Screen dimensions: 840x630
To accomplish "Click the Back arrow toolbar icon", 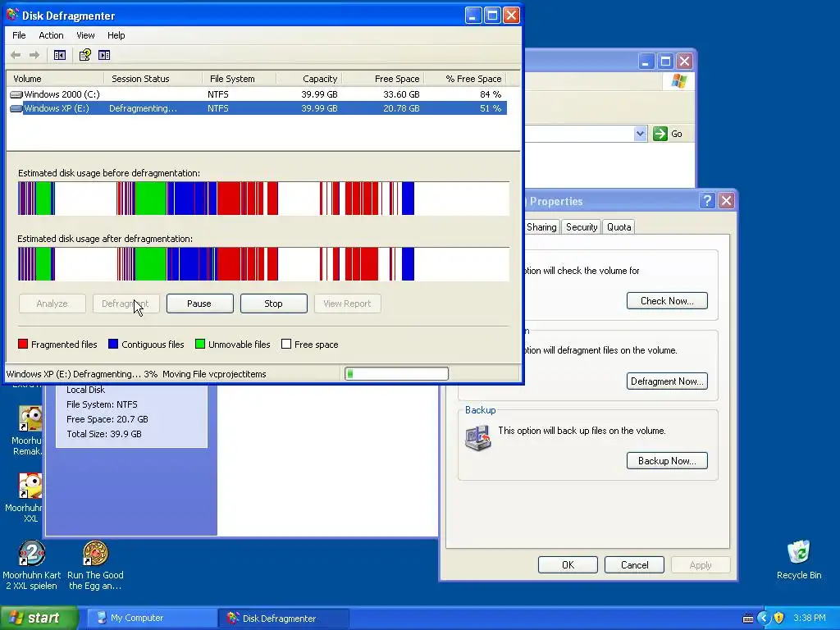I will click(x=16, y=55).
